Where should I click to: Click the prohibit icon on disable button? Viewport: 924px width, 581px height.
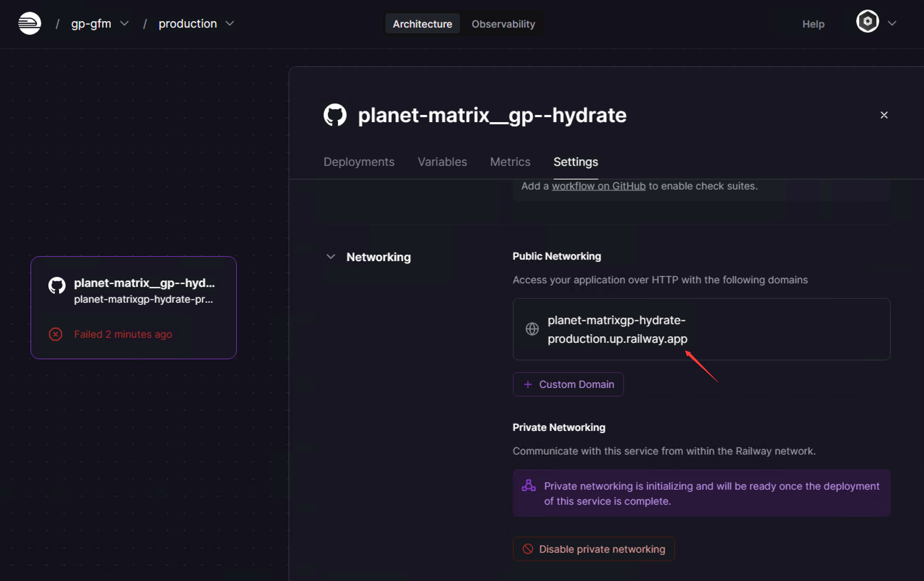point(528,549)
